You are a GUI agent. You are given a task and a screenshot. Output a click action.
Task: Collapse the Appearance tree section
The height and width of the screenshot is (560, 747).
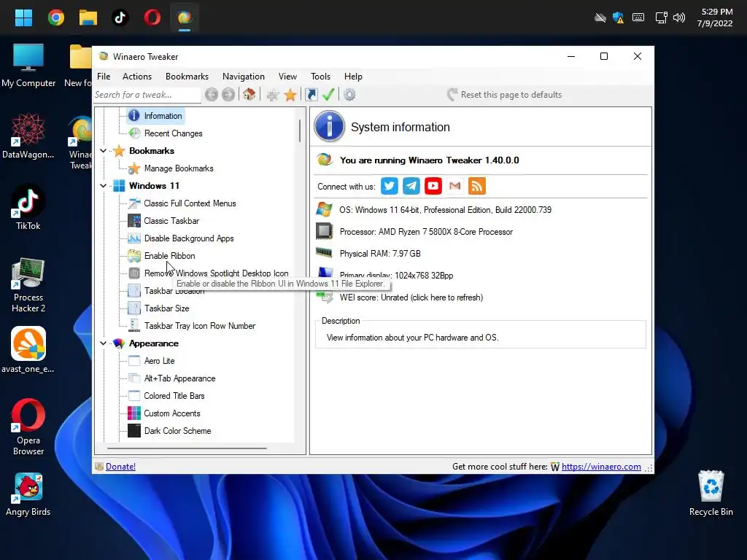[x=104, y=343]
